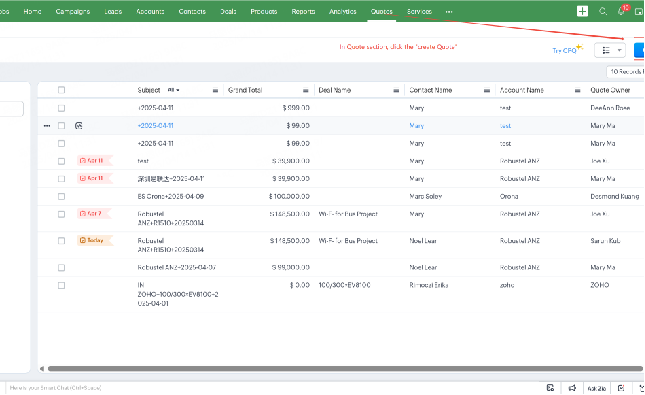Click the blue Mary contact link
Viewport: 645px width, 395px height.
pyautogui.click(x=416, y=125)
